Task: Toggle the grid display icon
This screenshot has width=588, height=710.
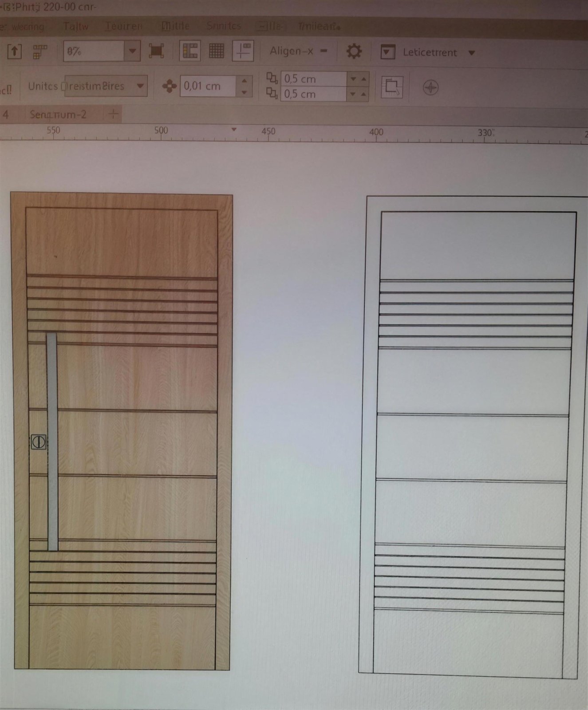Action: tap(217, 51)
